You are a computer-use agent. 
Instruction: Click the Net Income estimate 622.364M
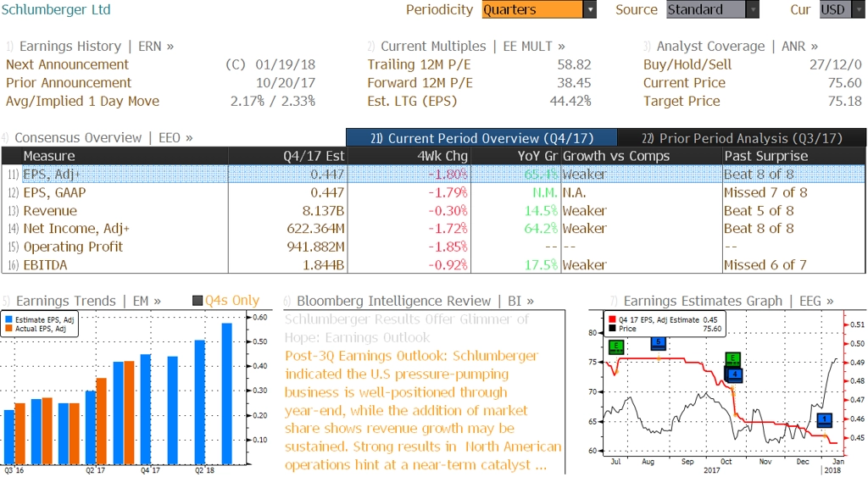[315, 228]
